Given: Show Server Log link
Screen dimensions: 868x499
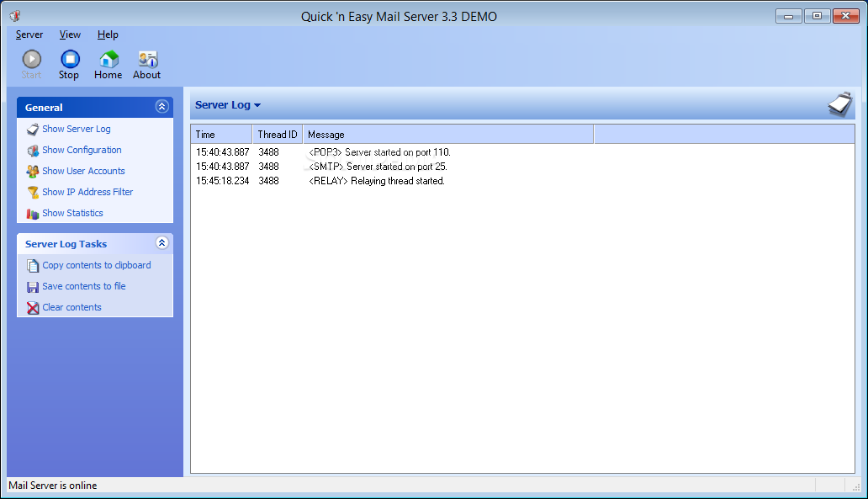Looking at the screenshot, I should pos(77,129).
